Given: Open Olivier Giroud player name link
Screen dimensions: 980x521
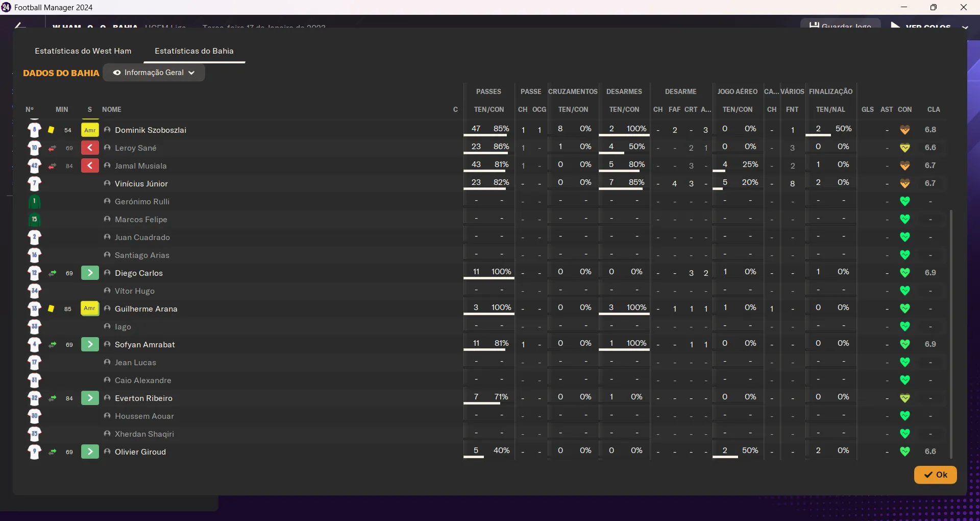Looking at the screenshot, I should (x=140, y=452).
